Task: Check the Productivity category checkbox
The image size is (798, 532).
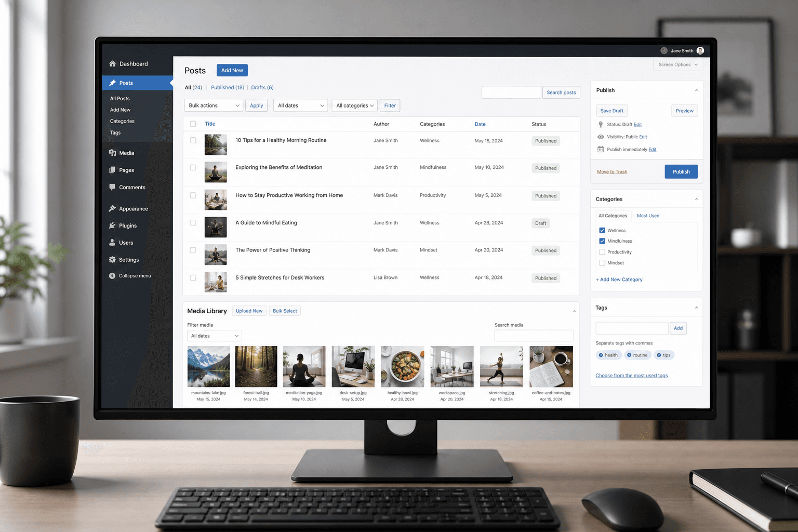Action: click(602, 252)
